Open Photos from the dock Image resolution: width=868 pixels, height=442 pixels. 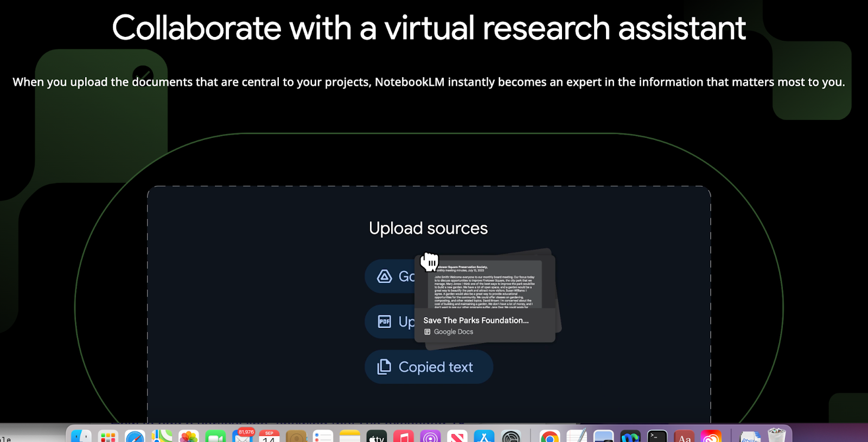click(x=189, y=436)
